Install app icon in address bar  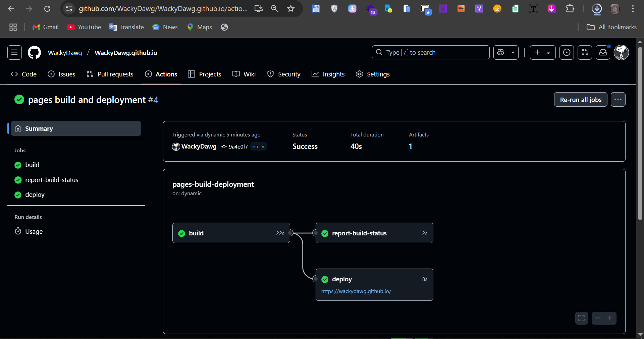(x=258, y=9)
